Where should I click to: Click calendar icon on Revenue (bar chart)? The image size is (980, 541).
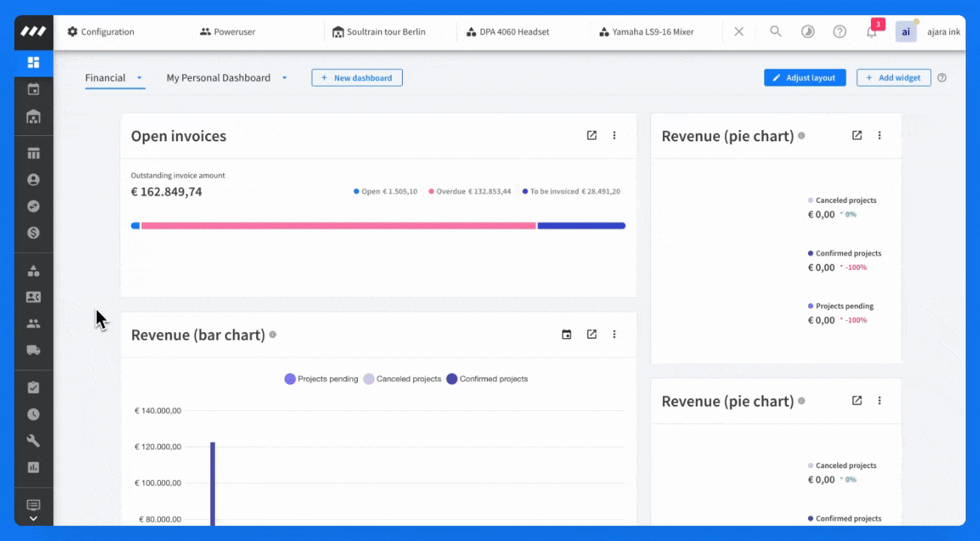pos(567,334)
